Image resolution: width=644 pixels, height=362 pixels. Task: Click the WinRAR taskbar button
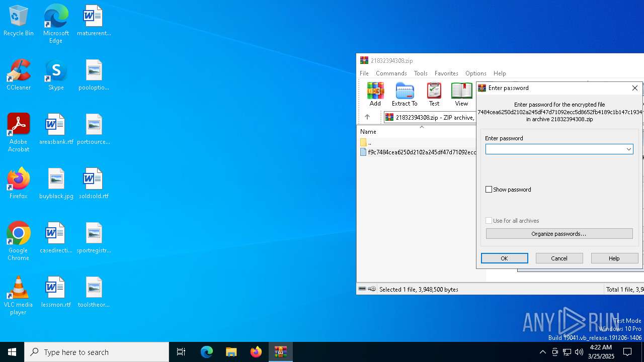pyautogui.click(x=281, y=352)
